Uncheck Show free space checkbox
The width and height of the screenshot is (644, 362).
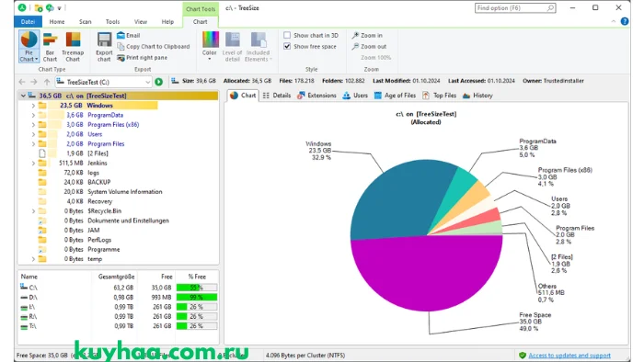(x=287, y=46)
